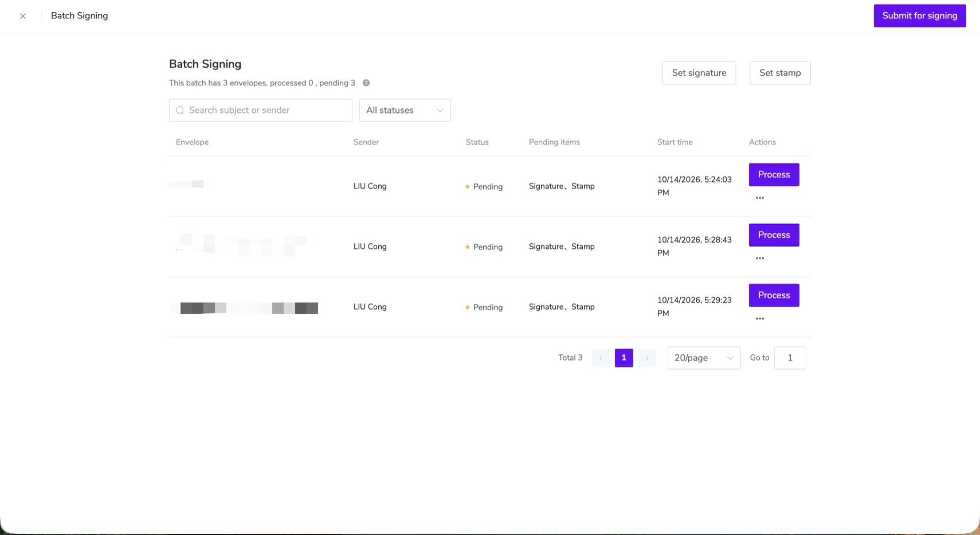The width and height of the screenshot is (980, 535).
Task: Click Set signature button
Action: [699, 73]
